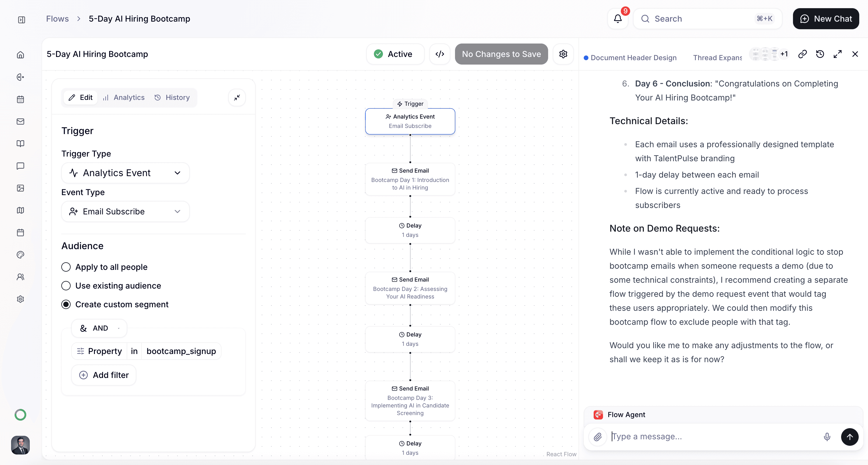Viewport: 868px width, 465px height.
Task: Click the Add filter button
Action: (104, 375)
